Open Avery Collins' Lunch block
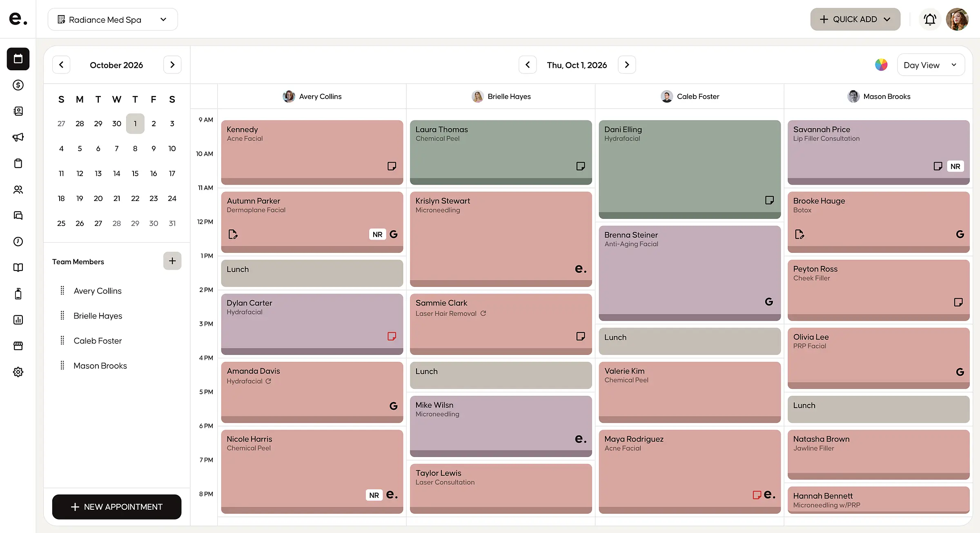Image resolution: width=980 pixels, height=533 pixels. pyautogui.click(x=312, y=273)
